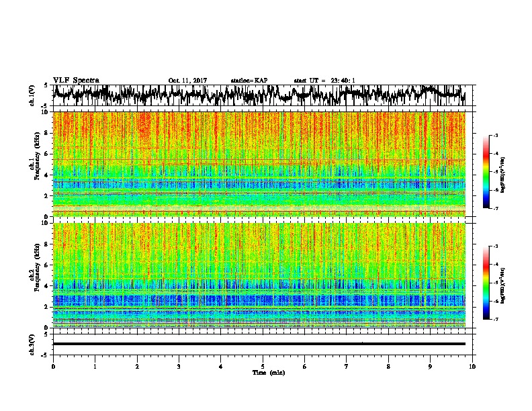Click time axis tick label "8"
Screen dimensions: 532x411
[x=388, y=367]
